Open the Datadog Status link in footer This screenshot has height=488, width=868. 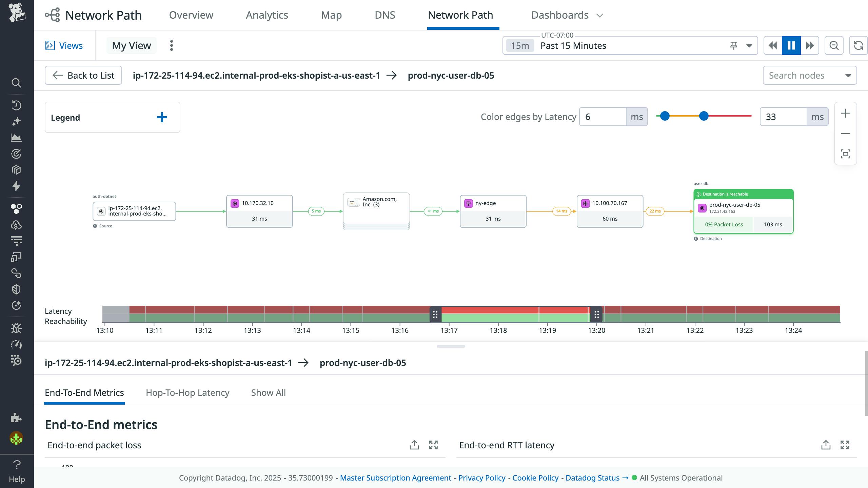[x=592, y=477]
